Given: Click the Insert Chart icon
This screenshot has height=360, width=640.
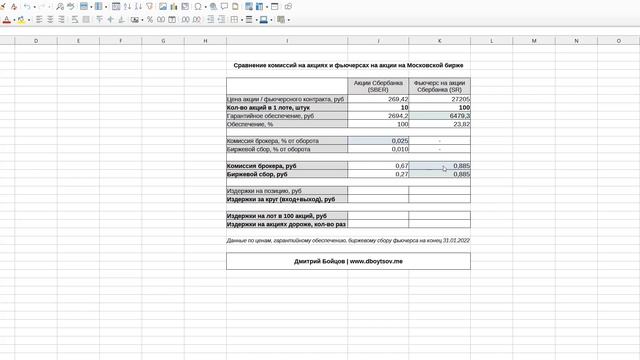Looking at the screenshot, I should [174, 7].
